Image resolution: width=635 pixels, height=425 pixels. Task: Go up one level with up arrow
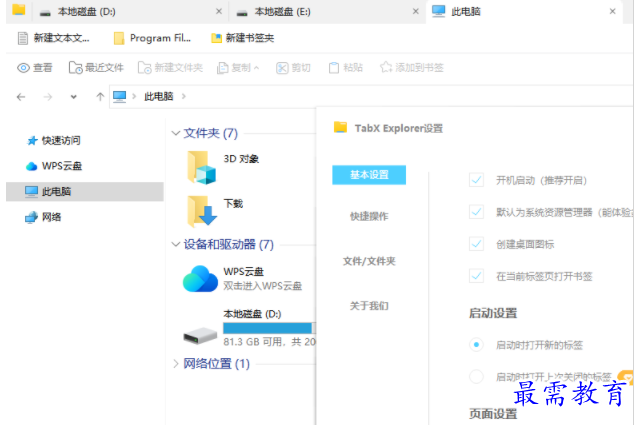coord(100,96)
